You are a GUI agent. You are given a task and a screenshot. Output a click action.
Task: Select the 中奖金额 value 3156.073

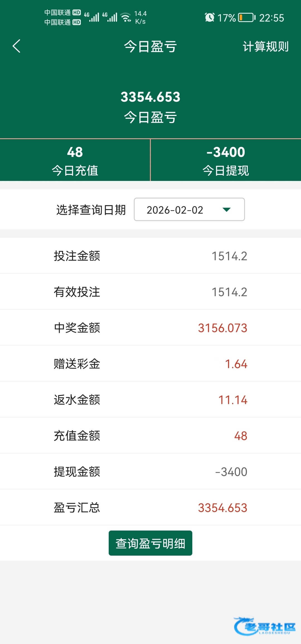click(x=222, y=328)
